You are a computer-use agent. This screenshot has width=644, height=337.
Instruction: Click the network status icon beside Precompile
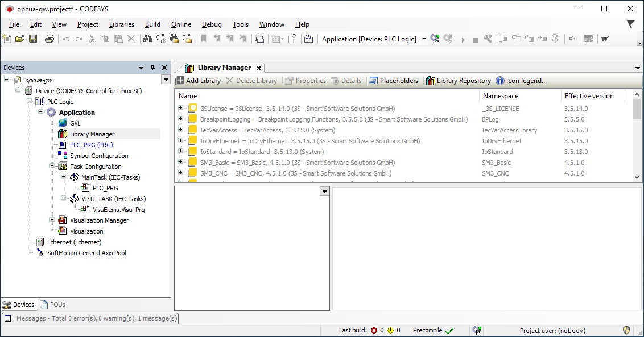click(477, 330)
